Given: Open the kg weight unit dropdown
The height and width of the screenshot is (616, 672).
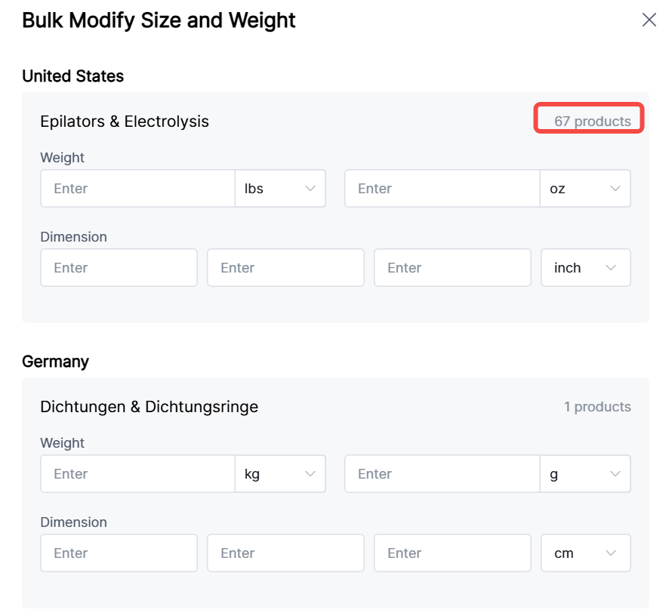Looking at the screenshot, I should (x=280, y=474).
